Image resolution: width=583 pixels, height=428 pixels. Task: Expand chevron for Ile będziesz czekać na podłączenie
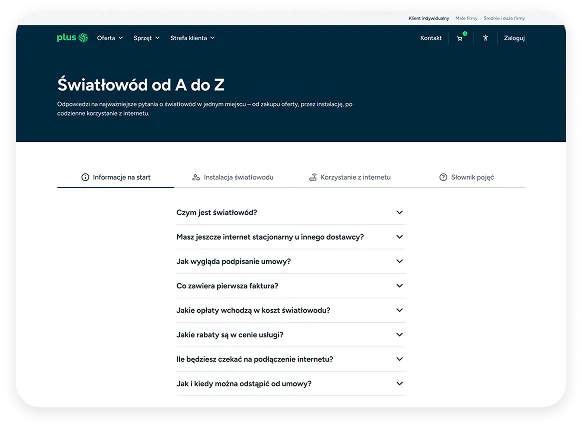[x=400, y=359]
